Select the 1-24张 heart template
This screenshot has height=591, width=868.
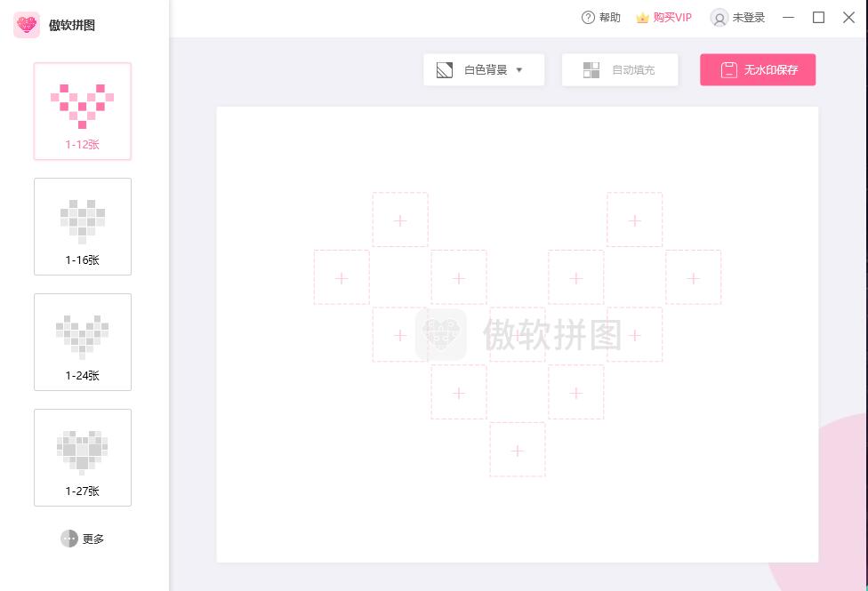83,342
